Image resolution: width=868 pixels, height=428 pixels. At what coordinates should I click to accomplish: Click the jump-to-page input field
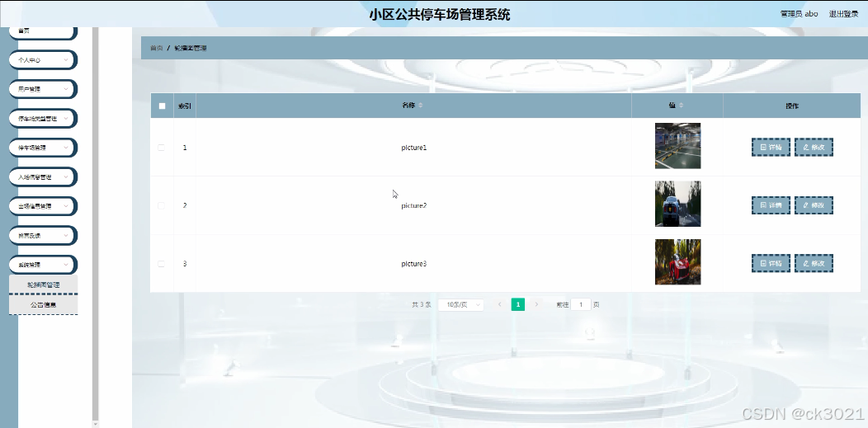(x=581, y=304)
